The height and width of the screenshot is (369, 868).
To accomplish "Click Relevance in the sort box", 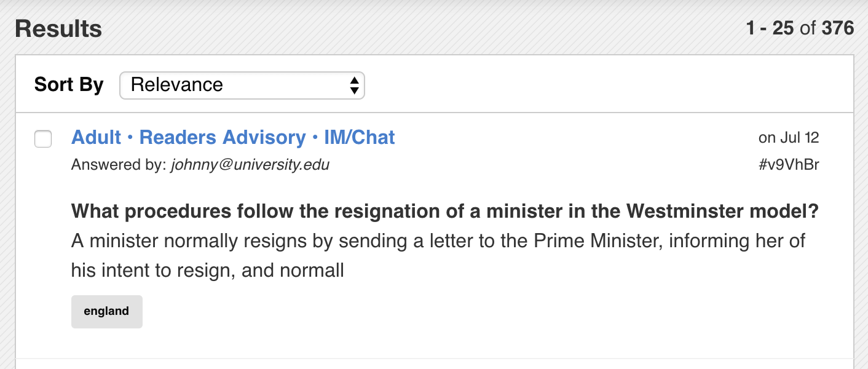I will (x=177, y=85).
